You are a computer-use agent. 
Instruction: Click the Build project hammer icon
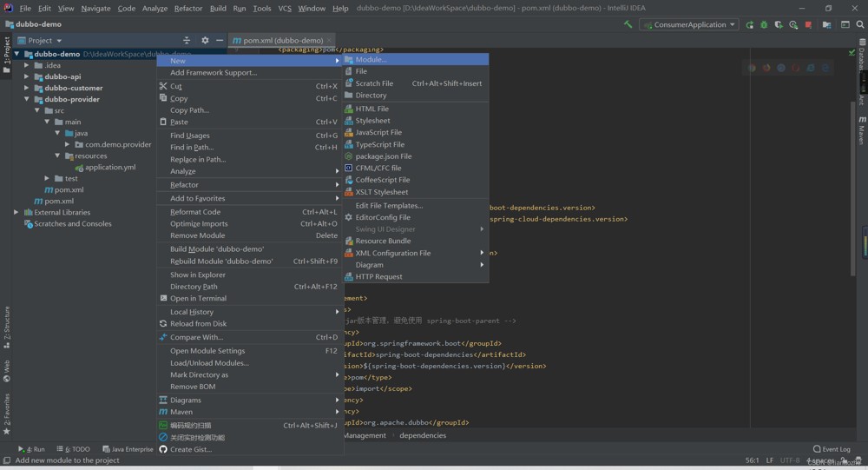tap(628, 24)
